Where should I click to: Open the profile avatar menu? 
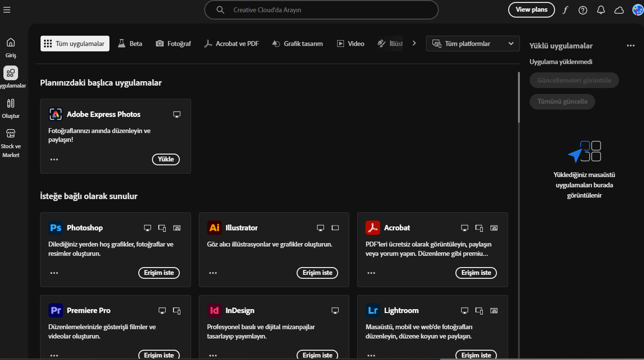[x=638, y=10]
